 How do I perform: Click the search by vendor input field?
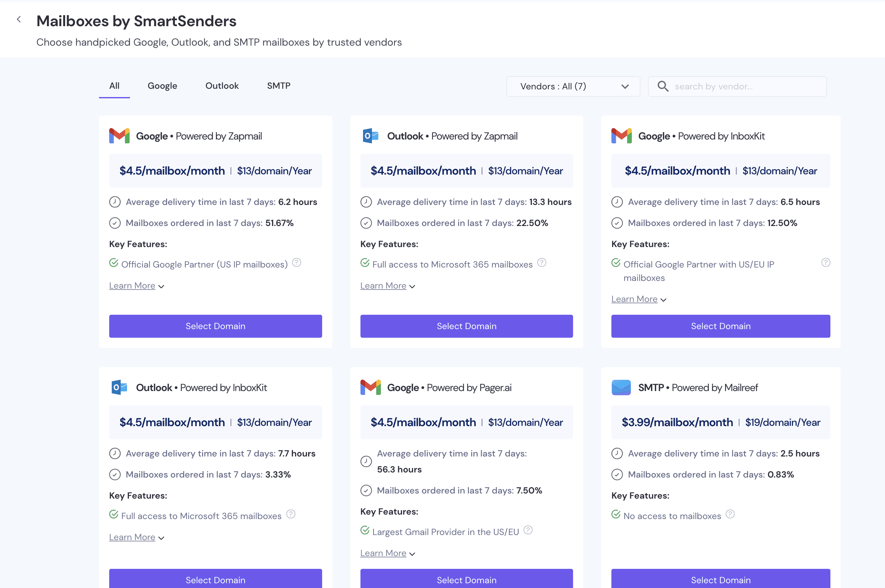coord(735,86)
